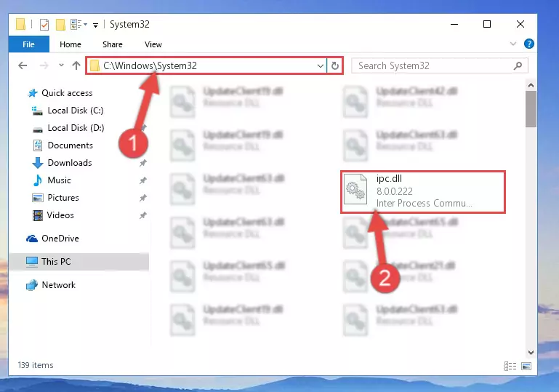Switch to details view icon in status bar

510,366
